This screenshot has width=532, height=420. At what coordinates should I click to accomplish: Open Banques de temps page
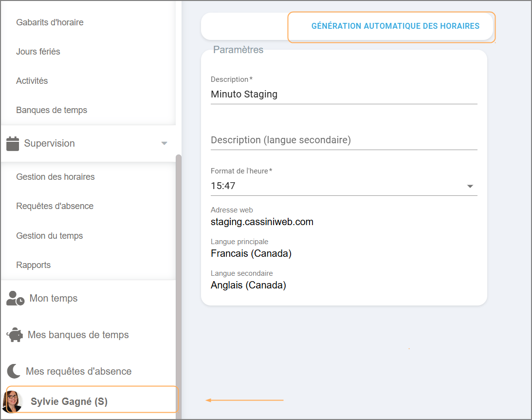(52, 110)
